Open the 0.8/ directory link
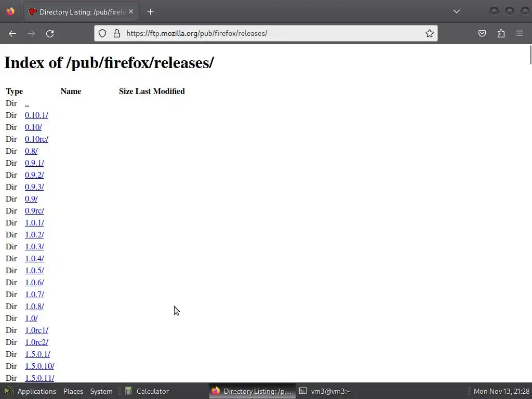The image size is (532, 399). coord(31,151)
